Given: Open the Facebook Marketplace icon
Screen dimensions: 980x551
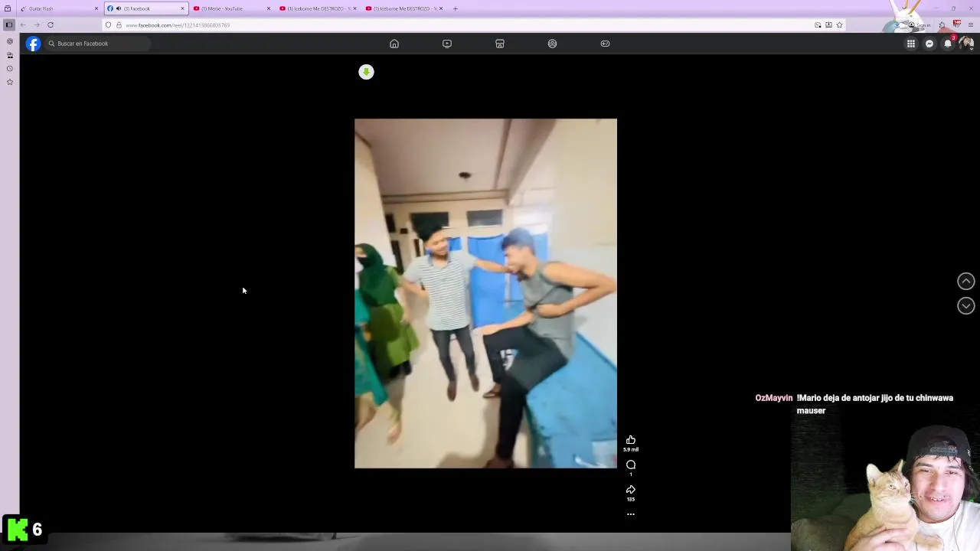Looking at the screenshot, I should click(x=500, y=44).
